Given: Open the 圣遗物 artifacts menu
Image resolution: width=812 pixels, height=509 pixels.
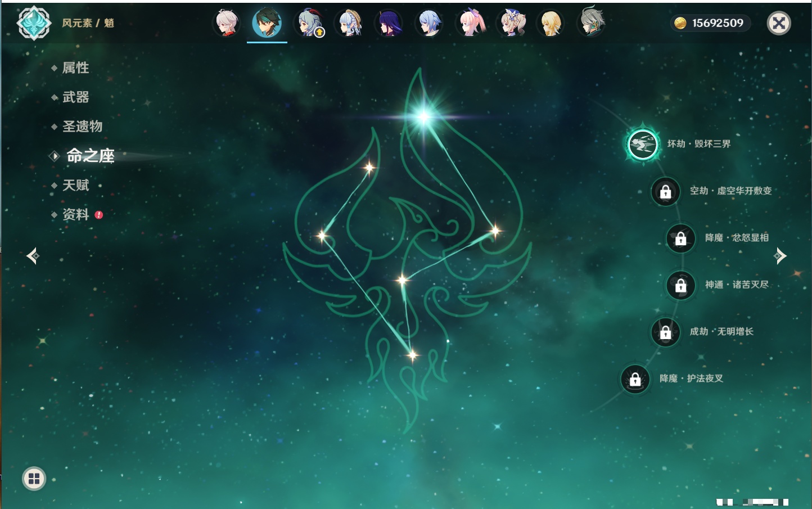Looking at the screenshot, I should coord(82,127).
